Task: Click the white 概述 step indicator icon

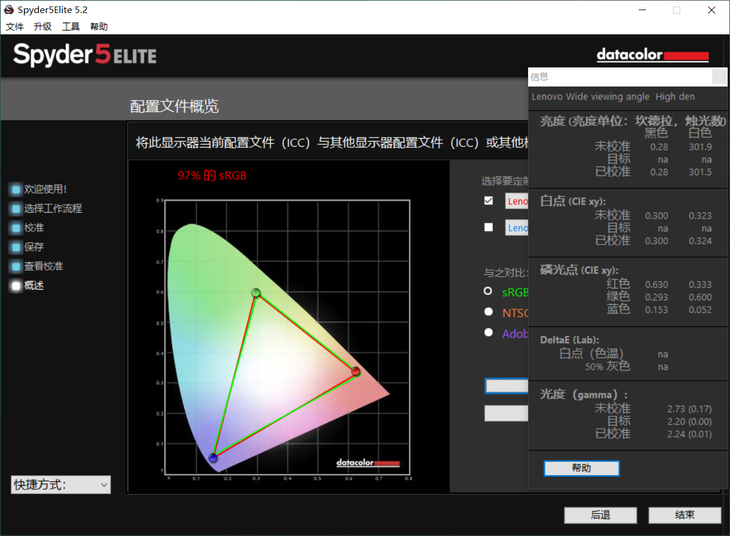Action: 16,286
